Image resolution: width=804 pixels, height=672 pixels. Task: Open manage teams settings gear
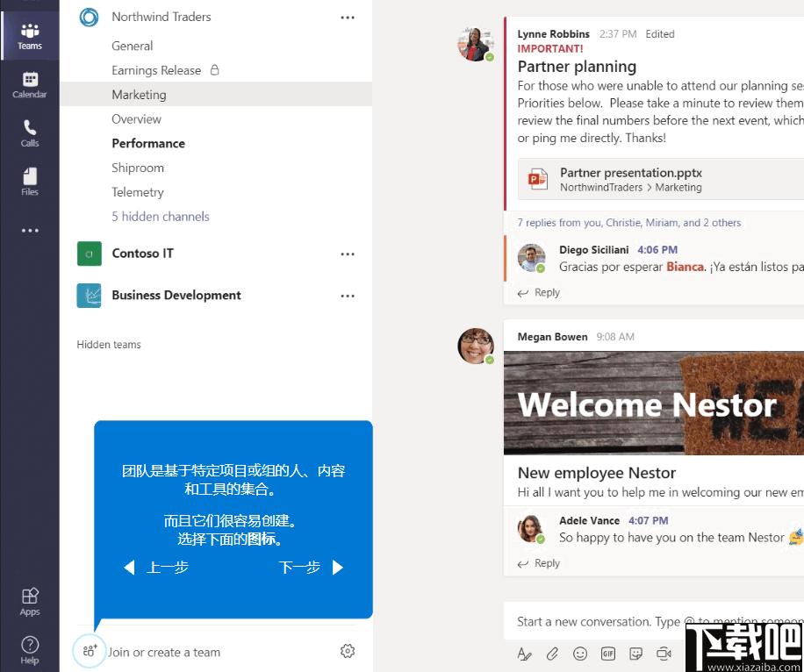click(x=348, y=651)
